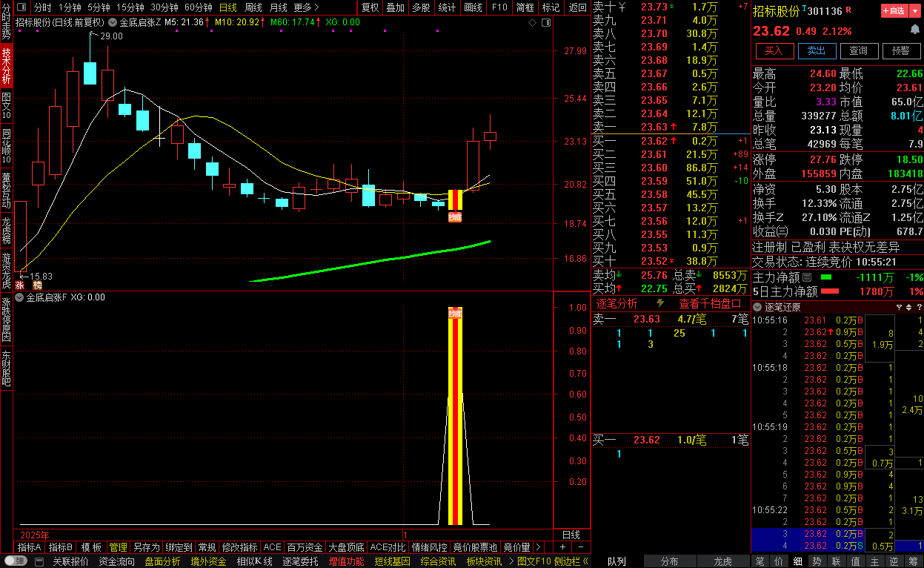Click the minus zoom button under chart

pyautogui.click(x=581, y=547)
